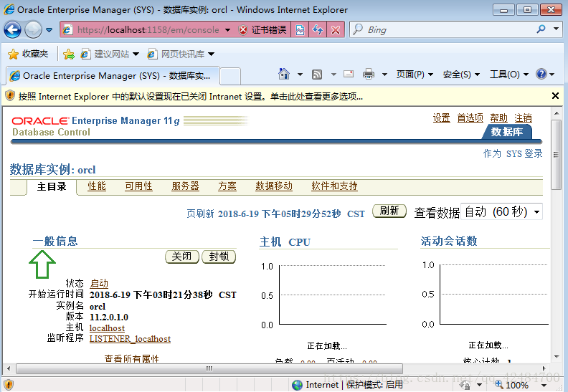This screenshot has height=392, width=568.
Task: Go back with the browser Back arrow
Action: tap(13, 29)
